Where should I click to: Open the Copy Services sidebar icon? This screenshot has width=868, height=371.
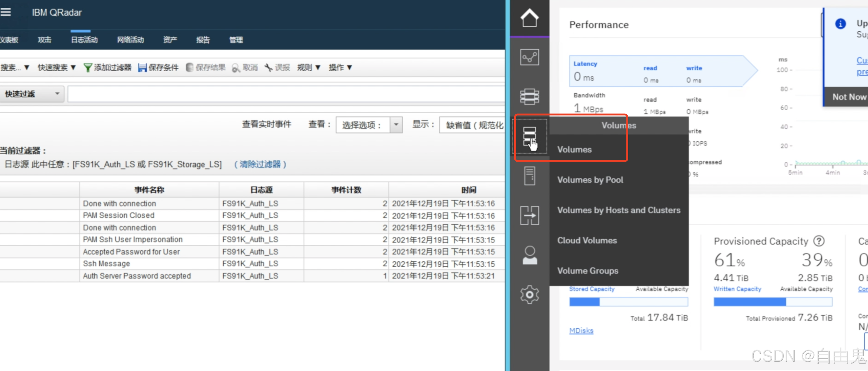pos(529,215)
